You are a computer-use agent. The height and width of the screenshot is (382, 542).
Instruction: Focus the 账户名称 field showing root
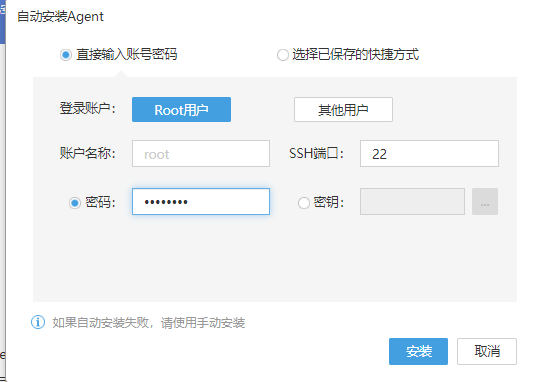pos(201,153)
